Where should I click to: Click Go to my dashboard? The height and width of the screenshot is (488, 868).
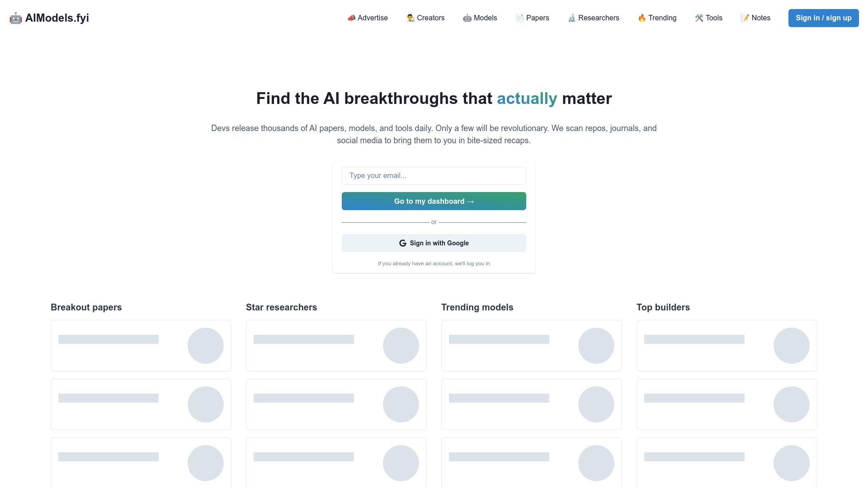(x=434, y=201)
